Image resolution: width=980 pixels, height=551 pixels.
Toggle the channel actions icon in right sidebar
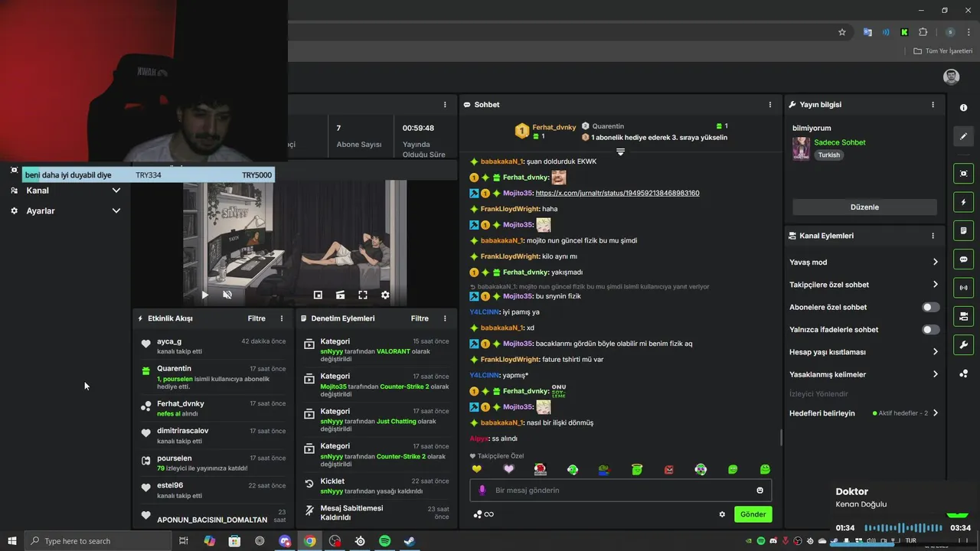[x=963, y=316]
